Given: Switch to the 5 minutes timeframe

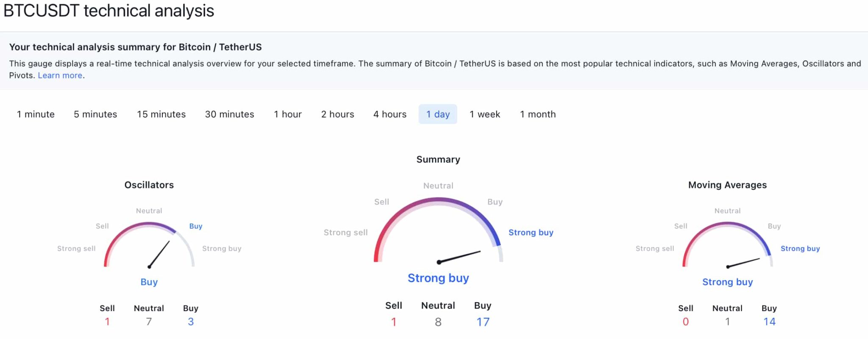Looking at the screenshot, I should pos(95,114).
